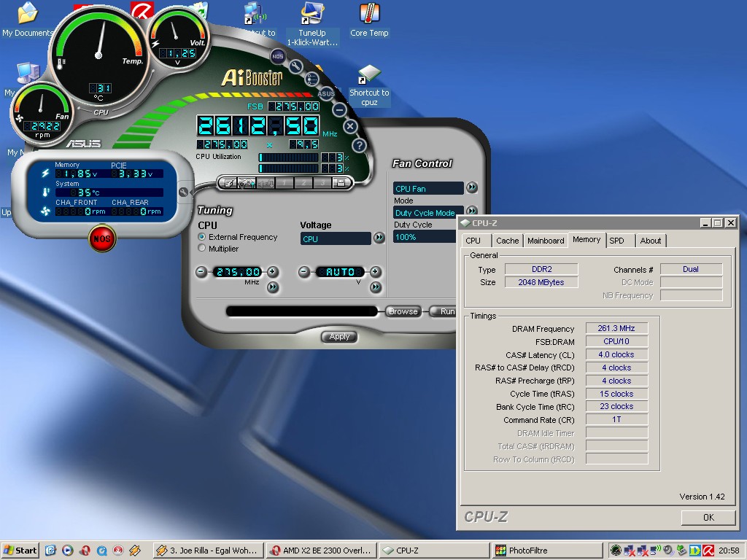Image resolution: width=747 pixels, height=560 pixels.
Task: Open the Core Temp desktop icon
Action: pos(369,20)
